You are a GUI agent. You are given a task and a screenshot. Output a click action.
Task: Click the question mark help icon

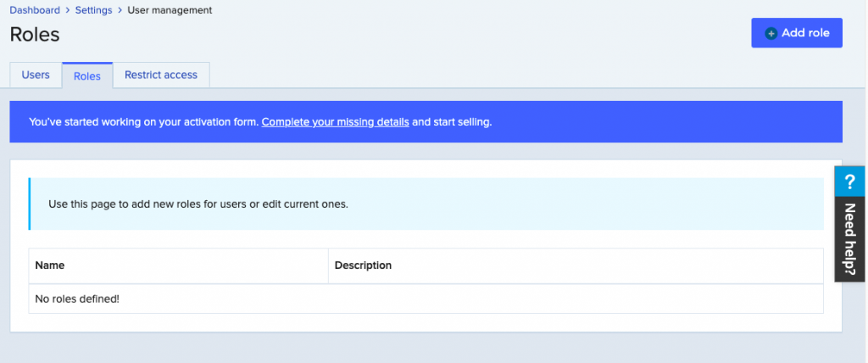tap(850, 182)
